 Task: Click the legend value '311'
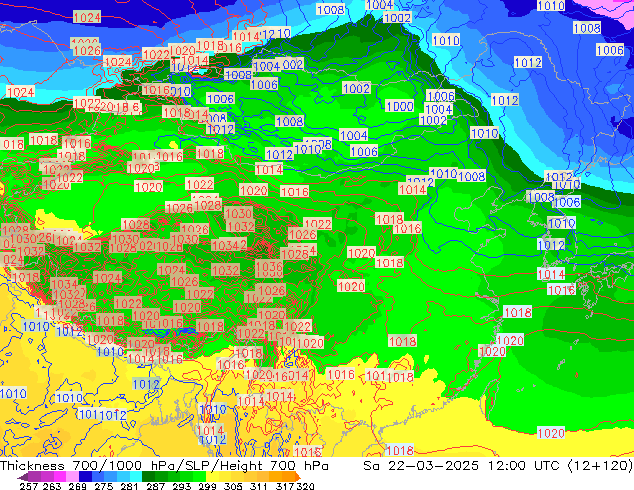click(x=258, y=486)
